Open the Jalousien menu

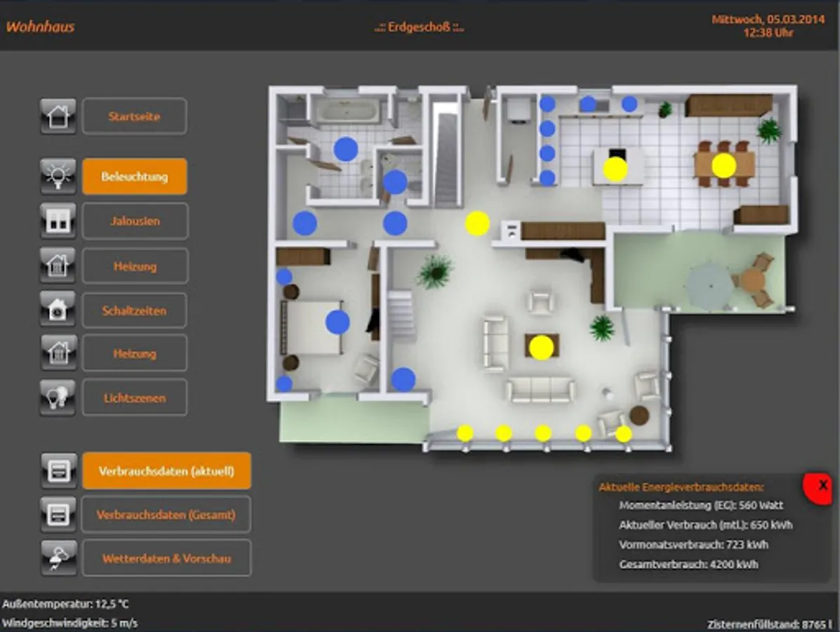coord(135,220)
